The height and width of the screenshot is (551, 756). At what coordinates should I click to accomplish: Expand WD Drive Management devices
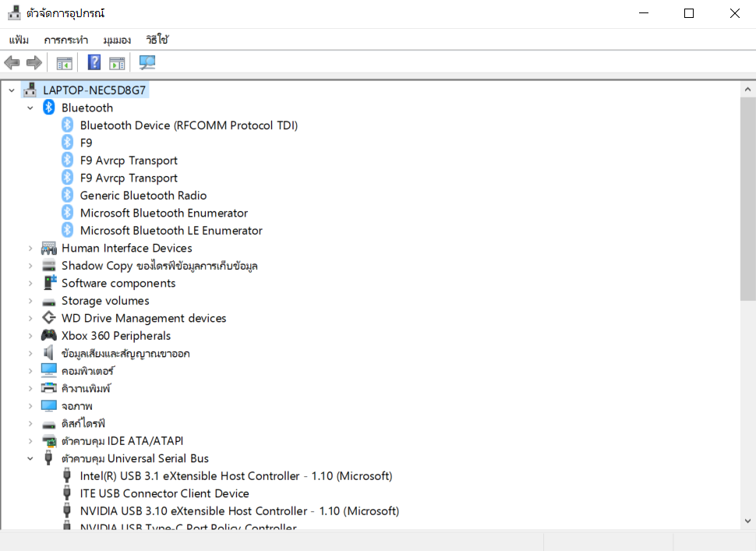[x=30, y=318]
